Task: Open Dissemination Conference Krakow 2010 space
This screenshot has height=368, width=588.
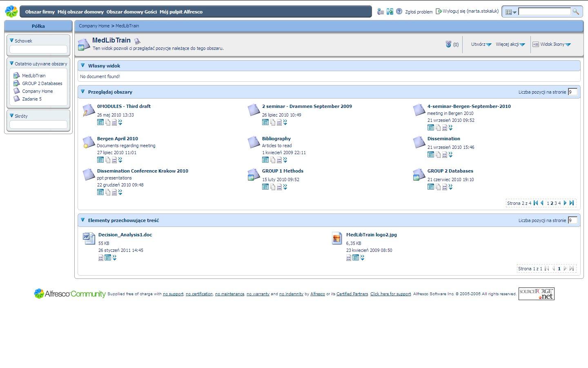Action: pos(143,171)
